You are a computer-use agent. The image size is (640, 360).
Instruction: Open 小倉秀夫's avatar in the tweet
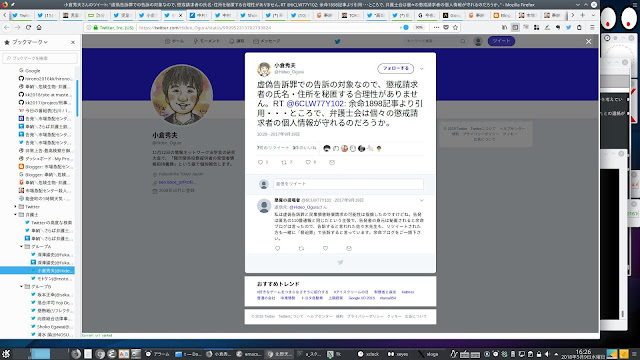tap(264, 69)
